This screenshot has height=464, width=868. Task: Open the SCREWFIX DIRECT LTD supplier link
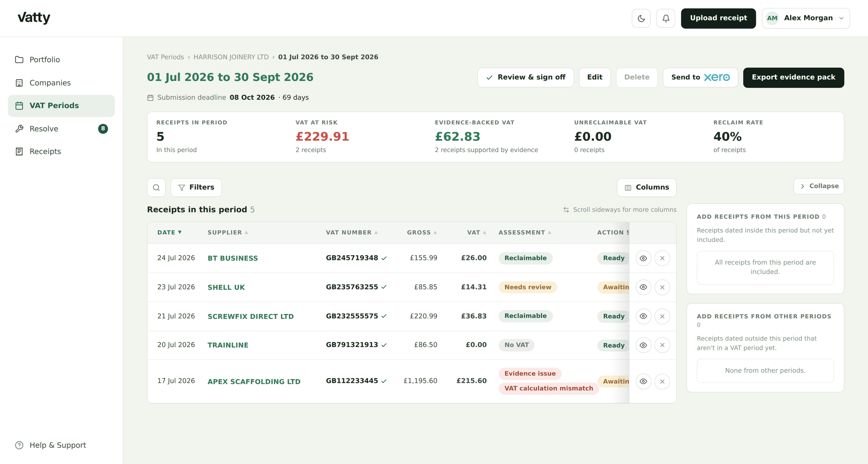click(x=251, y=316)
